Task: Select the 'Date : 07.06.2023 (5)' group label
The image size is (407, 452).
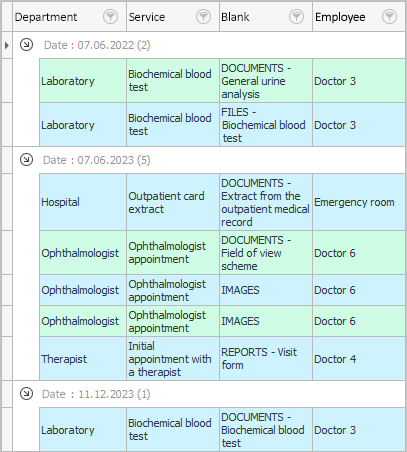Action: [97, 160]
